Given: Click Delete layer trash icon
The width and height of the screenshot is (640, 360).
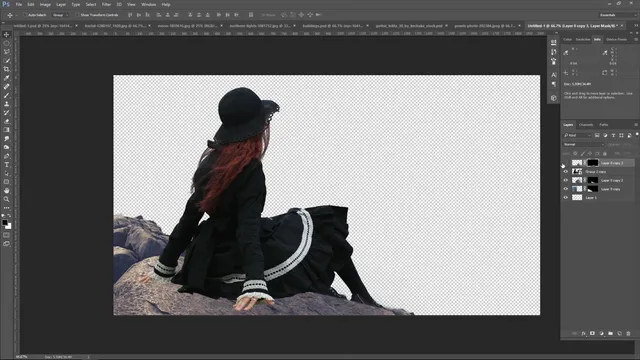Looking at the screenshot, I should coord(628,333).
